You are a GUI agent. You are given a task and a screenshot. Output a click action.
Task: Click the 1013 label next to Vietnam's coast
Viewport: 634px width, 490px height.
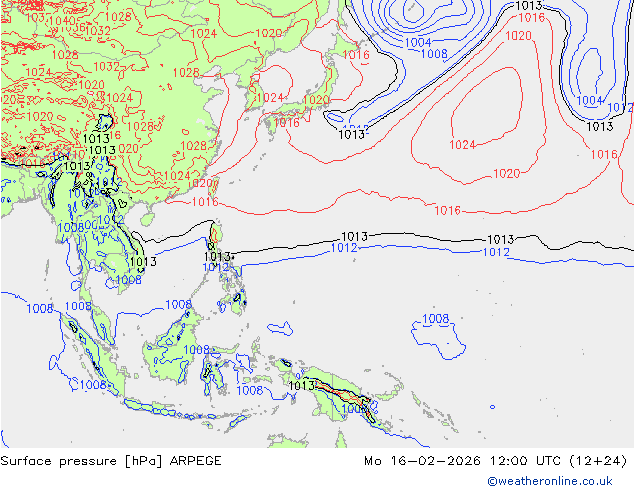[x=143, y=262]
